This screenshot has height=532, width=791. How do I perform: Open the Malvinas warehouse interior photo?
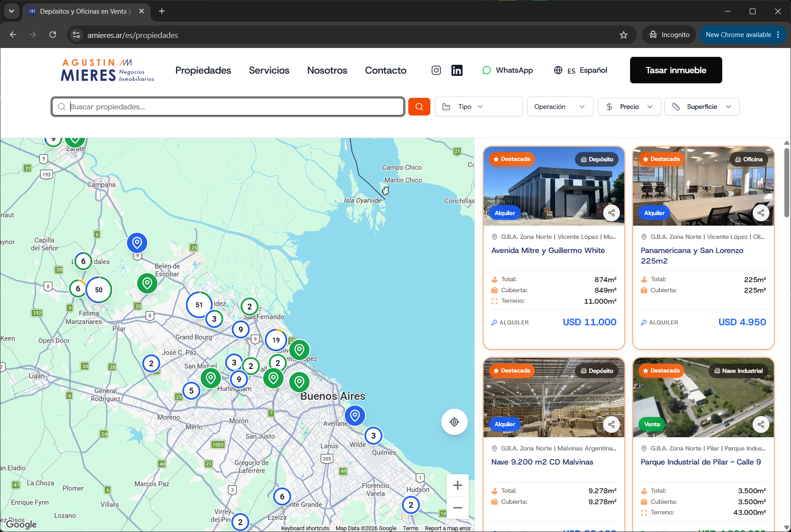pos(554,398)
